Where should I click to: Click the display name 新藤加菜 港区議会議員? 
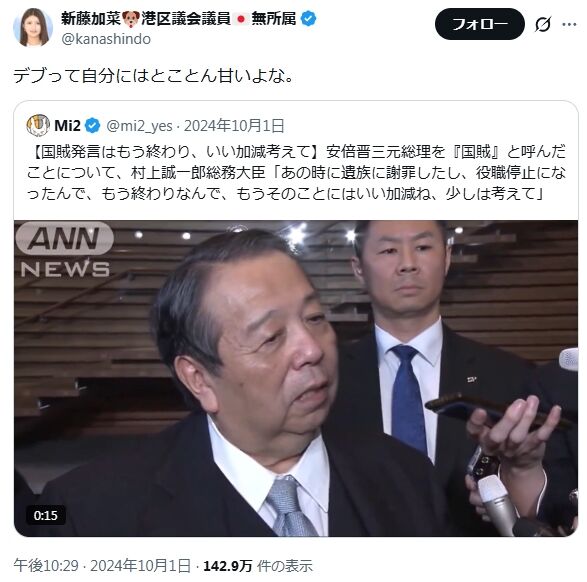[179, 18]
